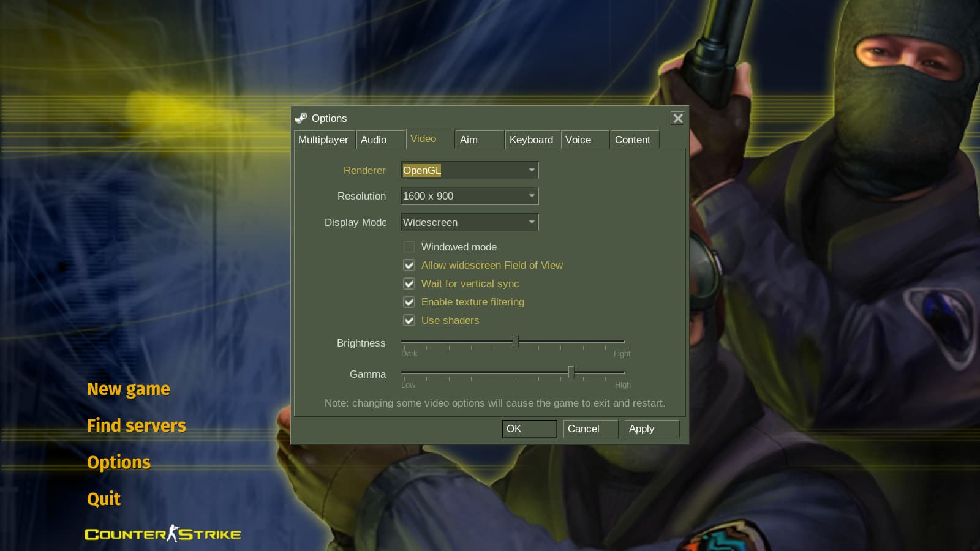Click the note about video options restart

click(494, 403)
